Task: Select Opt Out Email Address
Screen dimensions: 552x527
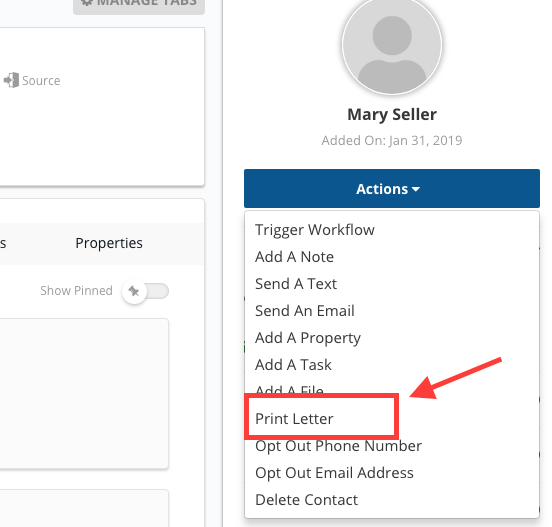Action: [x=334, y=473]
